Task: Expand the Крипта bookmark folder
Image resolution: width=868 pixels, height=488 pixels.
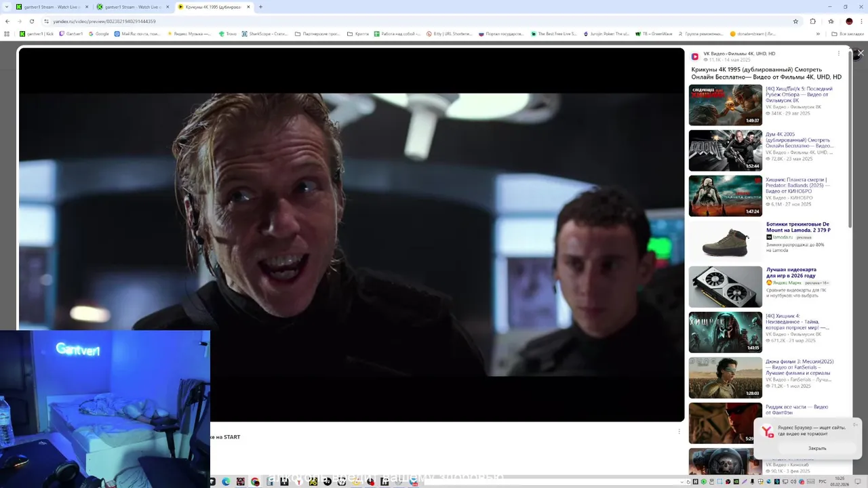Action: pos(358,33)
